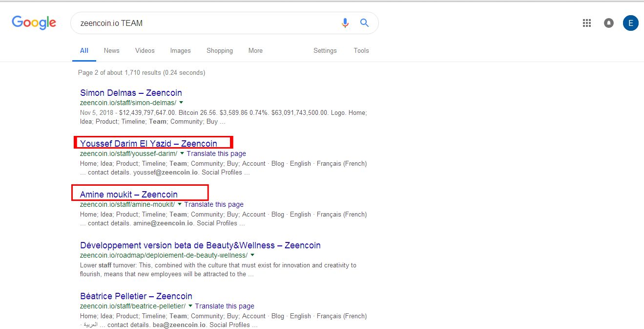Click the 'Lower staff turnover' snippet text
This screenshot has width=644, height=329.
[218, 269]
